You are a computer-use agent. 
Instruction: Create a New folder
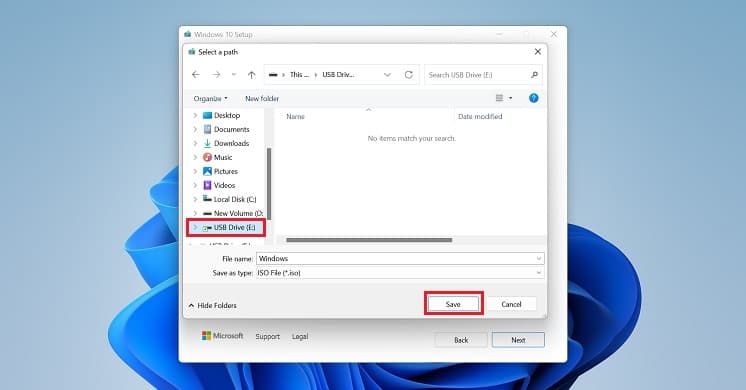[x=262, y=98]
